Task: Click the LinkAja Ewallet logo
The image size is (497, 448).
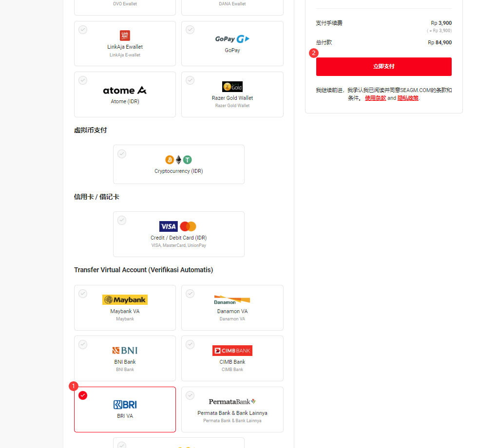Action: [125, 36]
